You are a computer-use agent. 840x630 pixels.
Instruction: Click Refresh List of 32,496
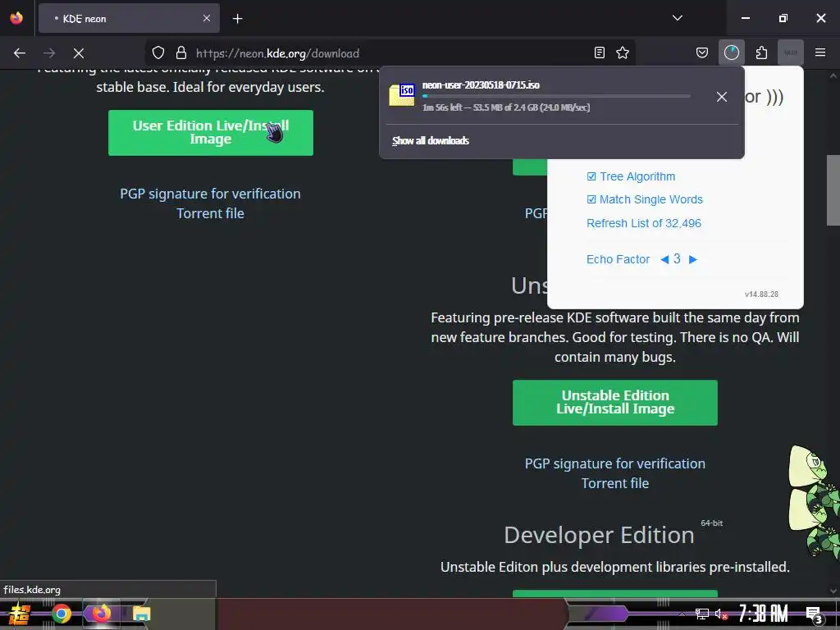point(643,223)
